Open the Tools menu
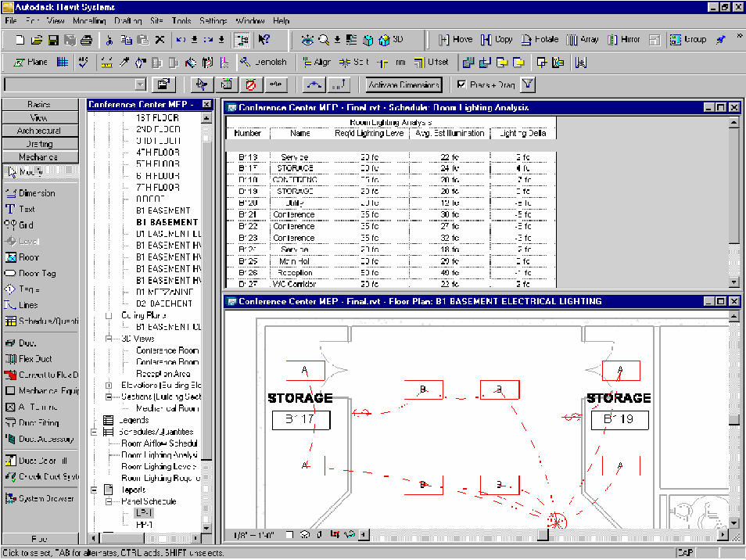This screenshot has width=746, height=560. (x=181, y=20)
